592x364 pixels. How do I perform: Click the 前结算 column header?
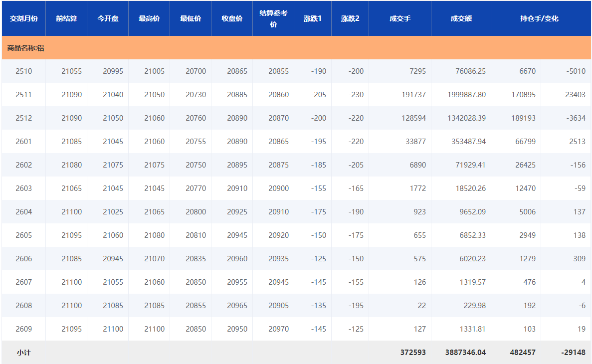coord(66,18)
